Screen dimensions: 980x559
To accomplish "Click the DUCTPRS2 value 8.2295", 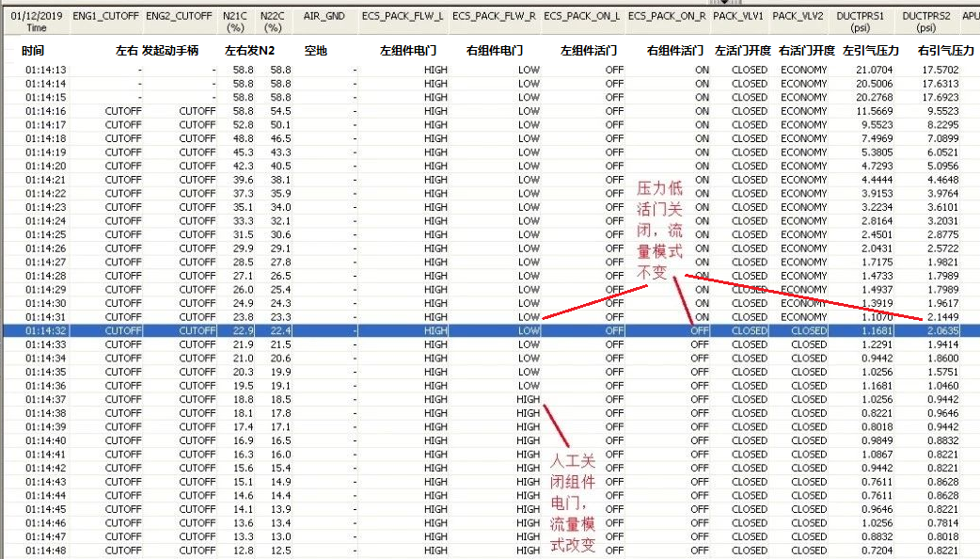I will click(x=943, y=125).
